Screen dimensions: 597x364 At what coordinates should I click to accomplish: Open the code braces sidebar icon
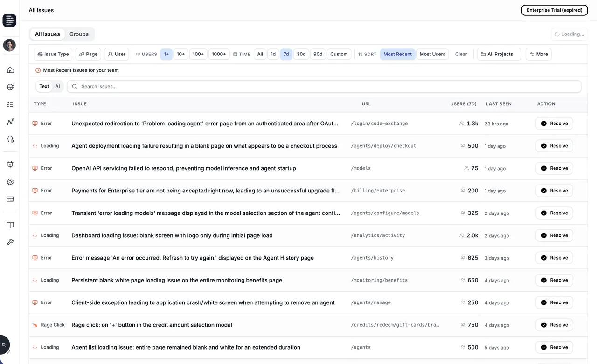(10, 139)
